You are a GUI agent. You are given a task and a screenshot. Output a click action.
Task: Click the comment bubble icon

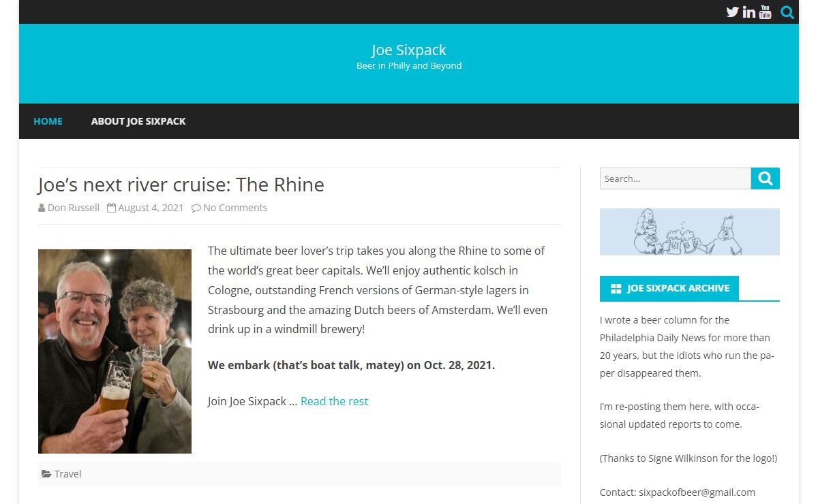(196, 208)
